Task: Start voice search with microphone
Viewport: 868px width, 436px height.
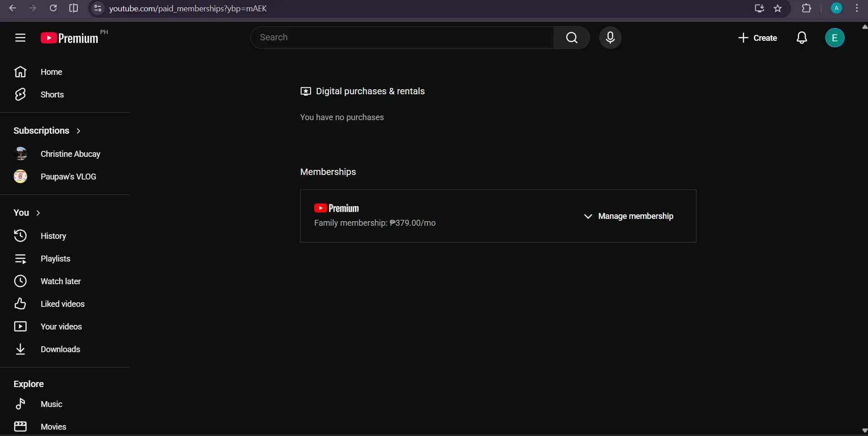Action: click(610, 38)
